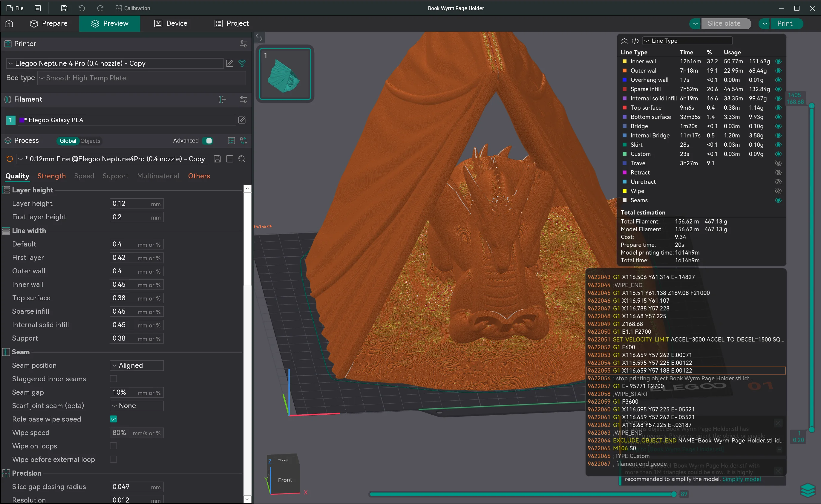
Task: Click the Layer height input field
Action: coord(137,204)
